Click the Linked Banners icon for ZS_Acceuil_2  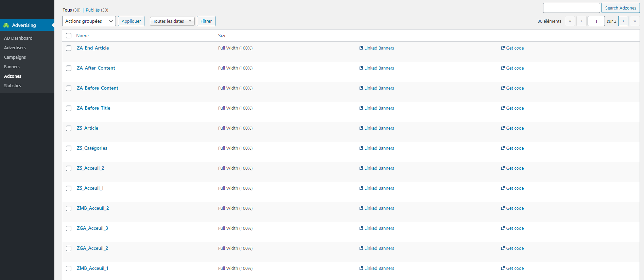coord(361,168)
